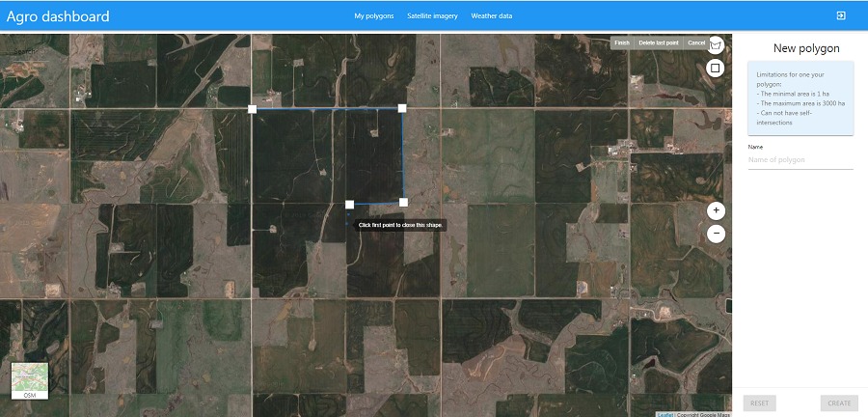
Task: Zoom in the map with plus button
Action: (716, 210)
